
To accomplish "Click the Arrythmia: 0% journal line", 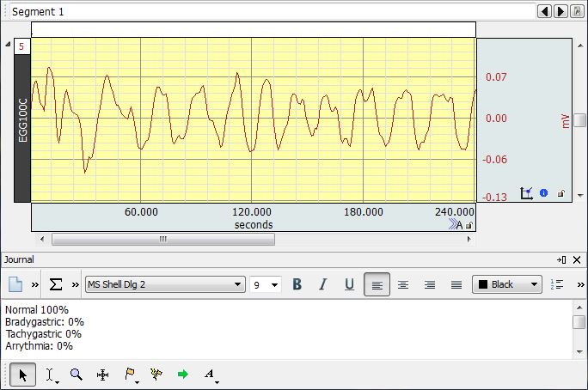I will click(x=39, y=346).
